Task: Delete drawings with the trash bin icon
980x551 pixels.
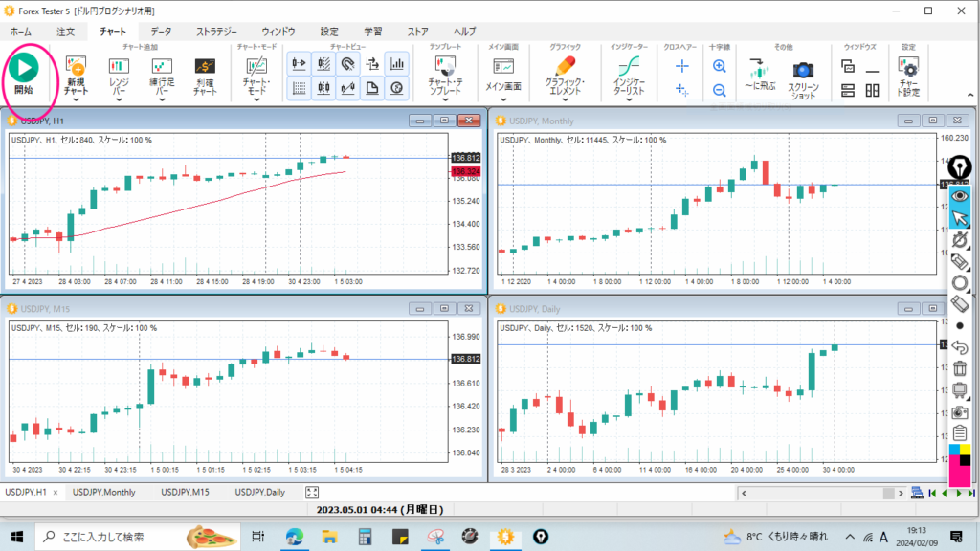Action: click(x=960, y=368)
